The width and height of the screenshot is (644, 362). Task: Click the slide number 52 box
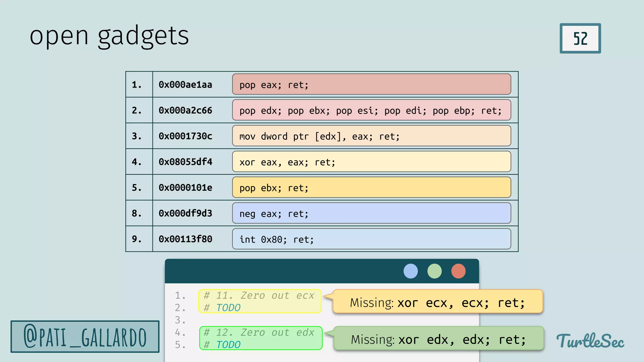580,38
